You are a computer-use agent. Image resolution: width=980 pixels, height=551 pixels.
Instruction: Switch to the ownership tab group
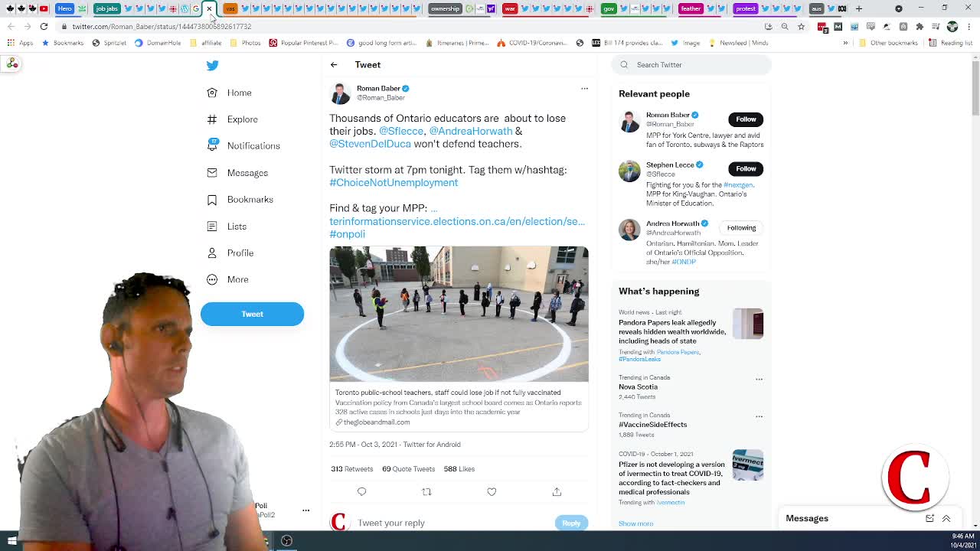(445, 8)
